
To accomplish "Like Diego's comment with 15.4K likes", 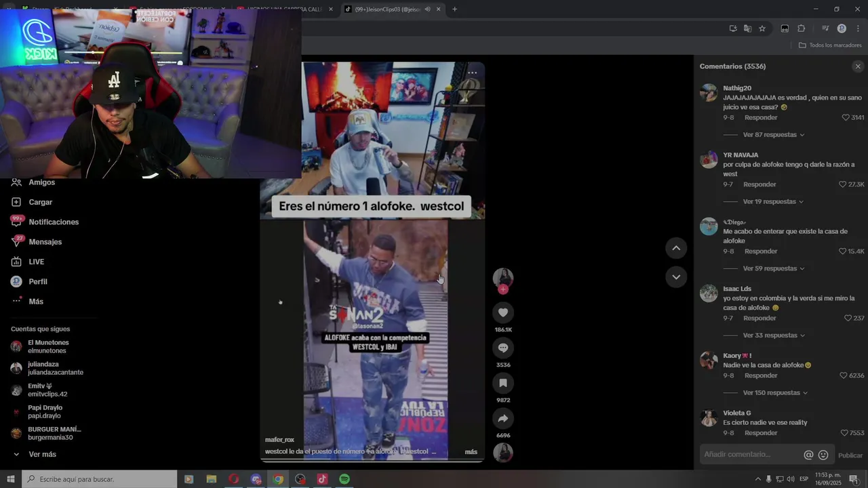I will 843,251.
